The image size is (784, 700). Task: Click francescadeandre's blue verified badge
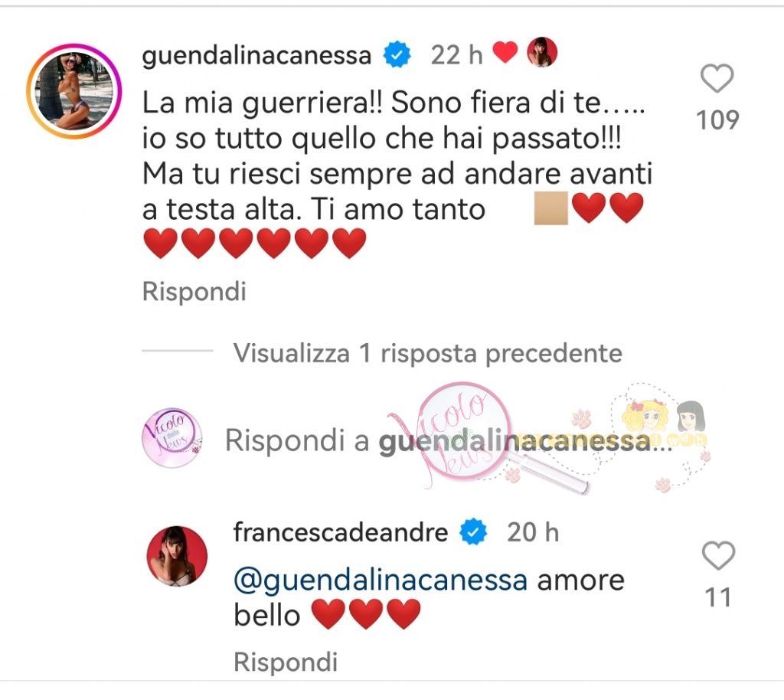pyautogui.click(x=473, y=532)
